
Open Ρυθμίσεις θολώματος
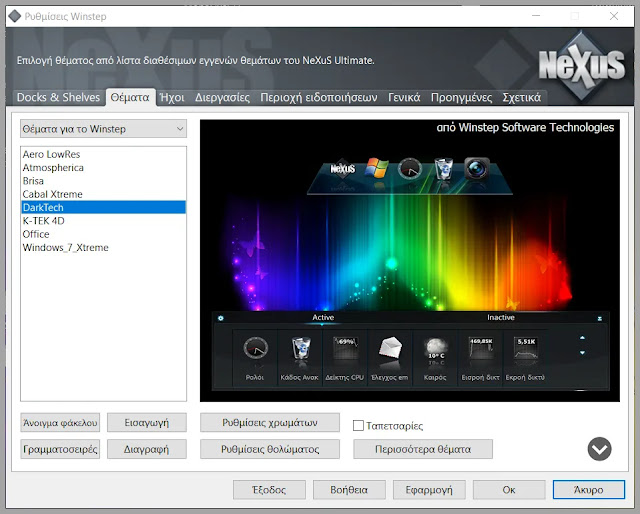point(270,449)
